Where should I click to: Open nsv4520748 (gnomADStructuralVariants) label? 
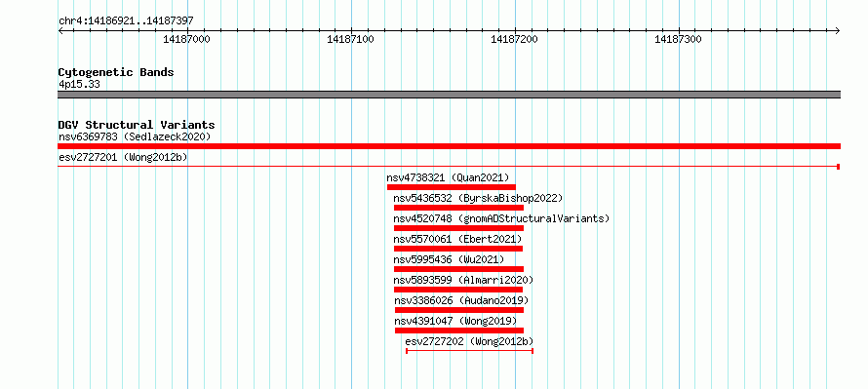501,218
